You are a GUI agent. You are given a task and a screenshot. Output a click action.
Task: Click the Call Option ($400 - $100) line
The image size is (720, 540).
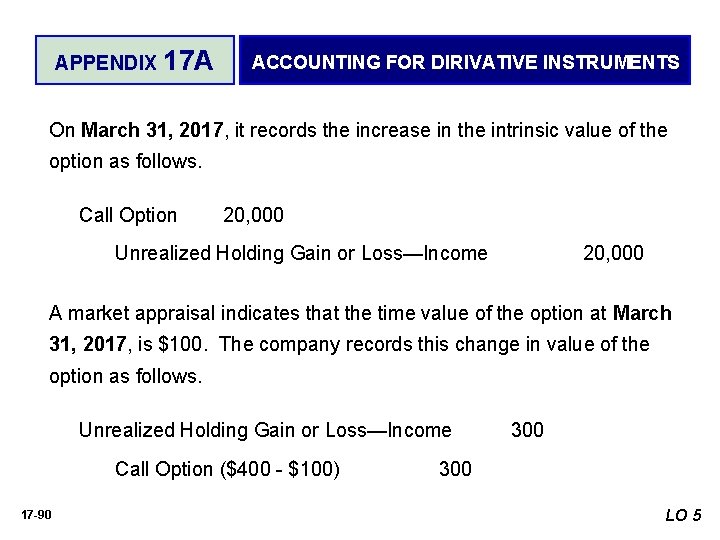point(227,469)
